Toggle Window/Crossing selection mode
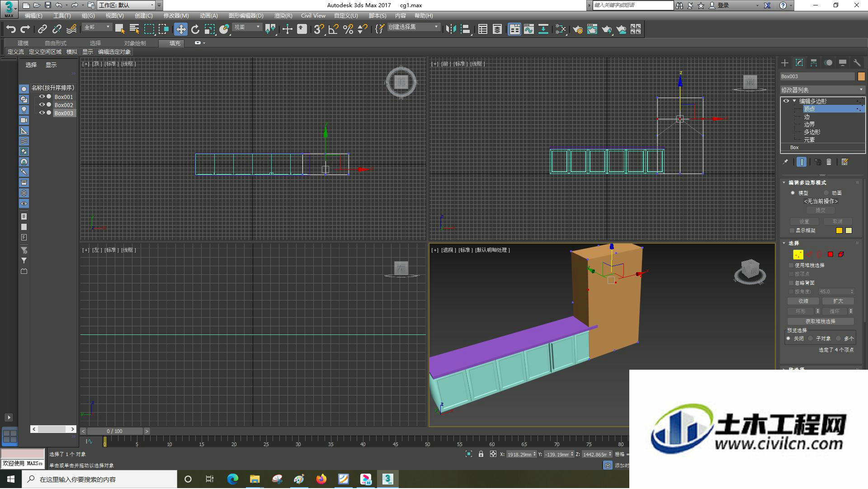The height and width of the screenshot is (489, 868). [x=163, y=29]
